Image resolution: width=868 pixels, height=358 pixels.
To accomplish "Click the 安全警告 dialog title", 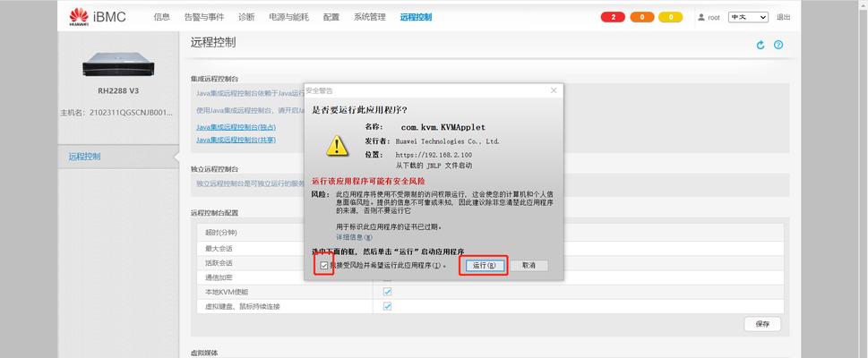I will (x=320, y=90).
